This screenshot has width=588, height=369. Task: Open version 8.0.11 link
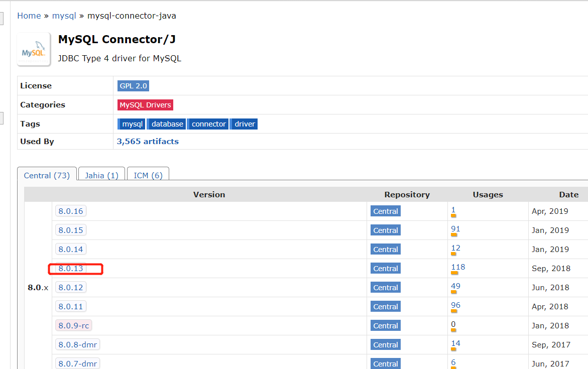click(71, 307)
